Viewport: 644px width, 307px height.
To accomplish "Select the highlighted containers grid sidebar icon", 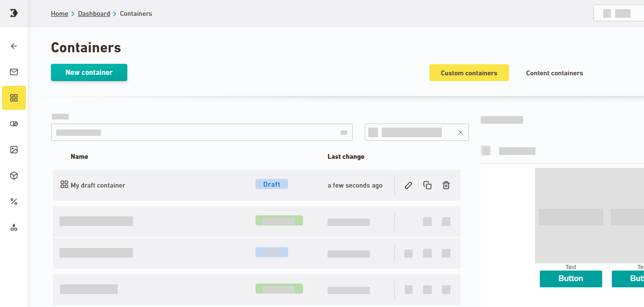I will point(14,98).
